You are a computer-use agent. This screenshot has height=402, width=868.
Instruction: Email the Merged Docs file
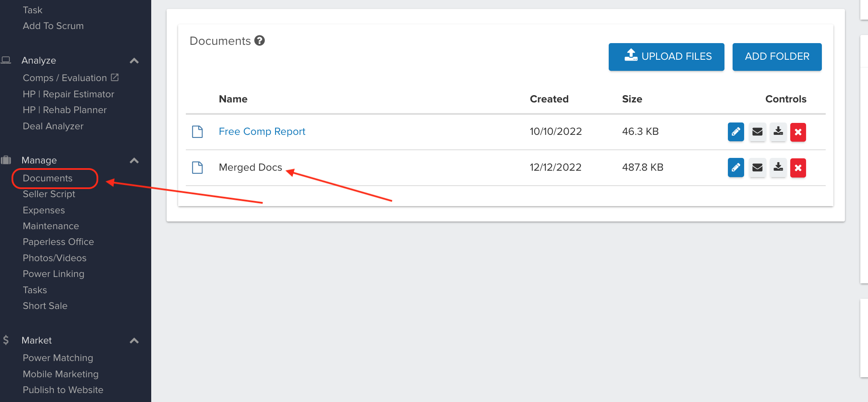757,168
